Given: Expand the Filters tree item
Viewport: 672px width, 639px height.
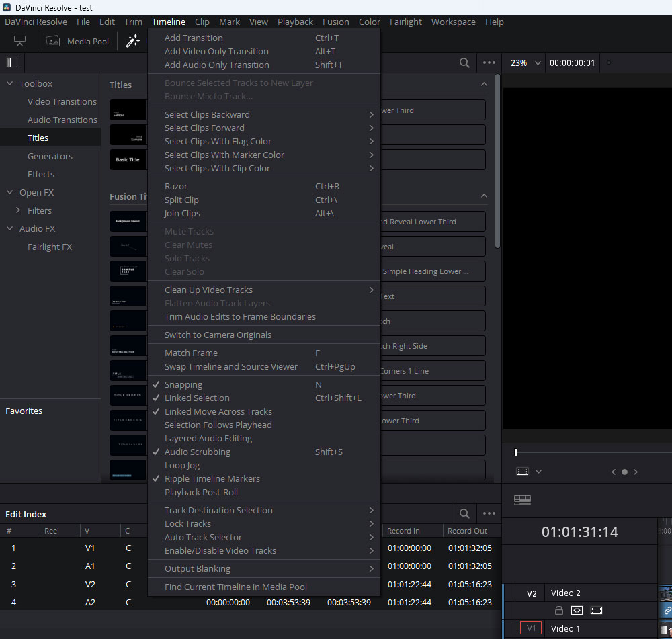Looking at the screenshot, I should 18,210.
